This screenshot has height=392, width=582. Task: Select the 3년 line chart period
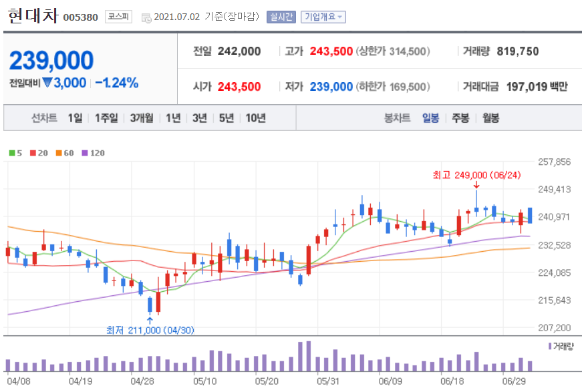(x=199, y=118)
